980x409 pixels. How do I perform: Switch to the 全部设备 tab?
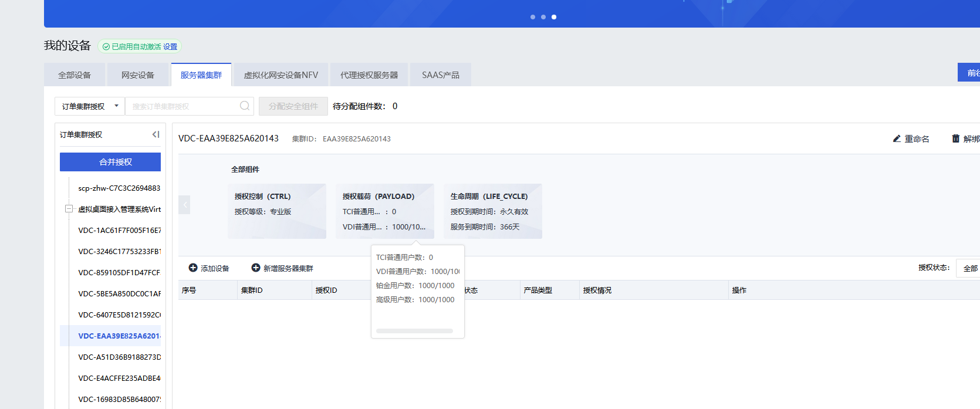point(75,75)
